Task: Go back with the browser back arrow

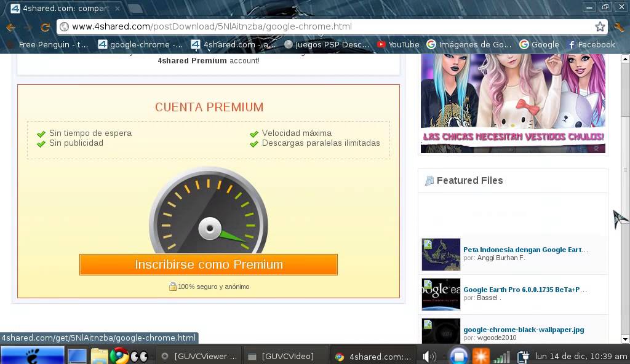Action: [x=11, y=27]
